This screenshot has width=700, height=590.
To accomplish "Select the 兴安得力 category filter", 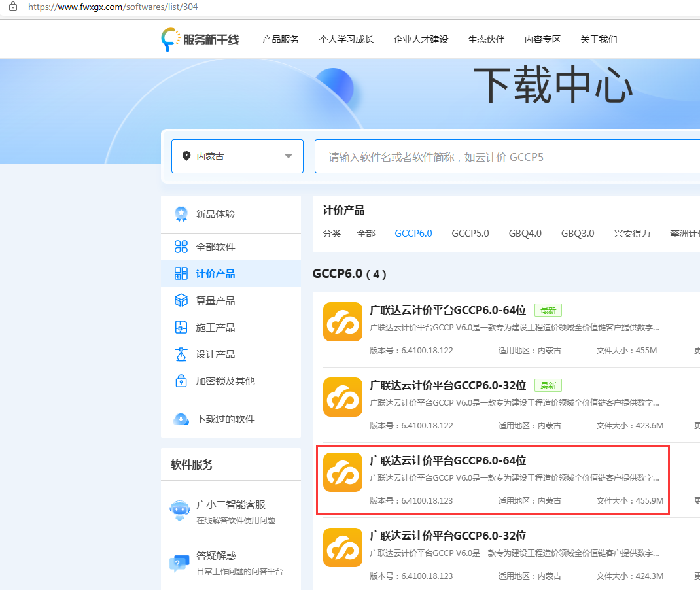I will 632,234.
